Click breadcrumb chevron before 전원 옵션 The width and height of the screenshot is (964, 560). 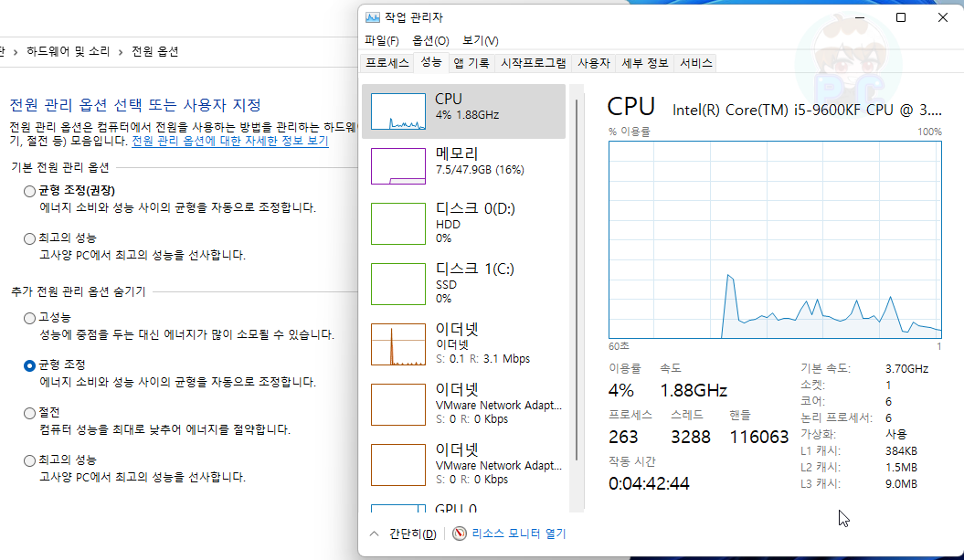pos(121,52)
